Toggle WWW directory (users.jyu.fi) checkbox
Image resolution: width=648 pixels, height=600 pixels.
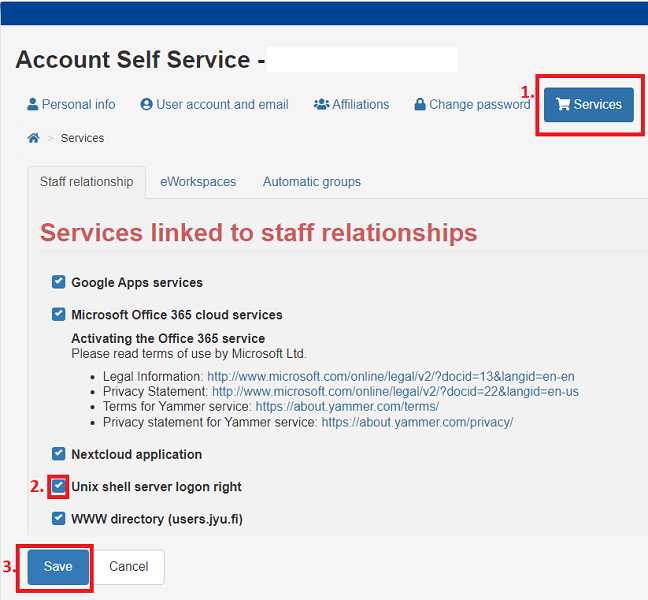point(59,518)
